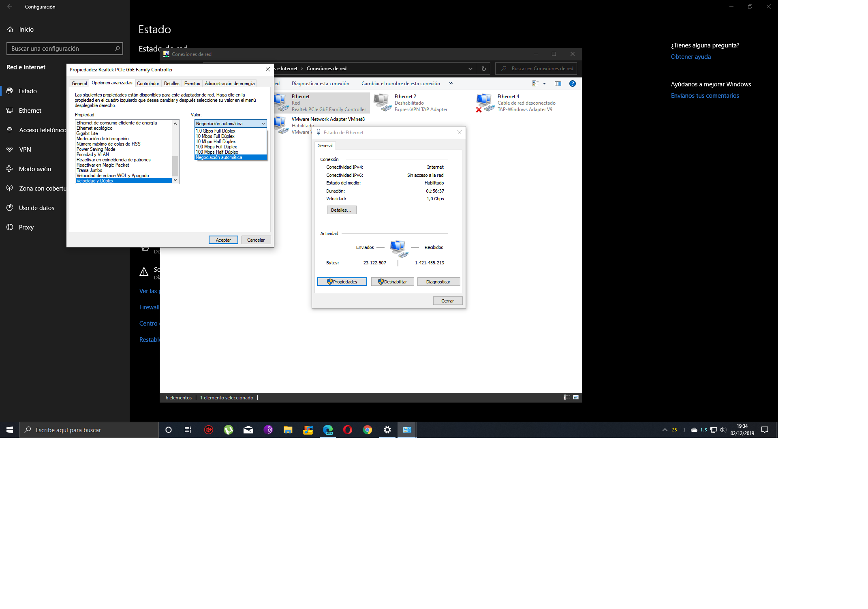The image size is (868, 609).
Task: Select the Ethernet 2 ExpressVPN adapter icon
Action: point(383,103)
